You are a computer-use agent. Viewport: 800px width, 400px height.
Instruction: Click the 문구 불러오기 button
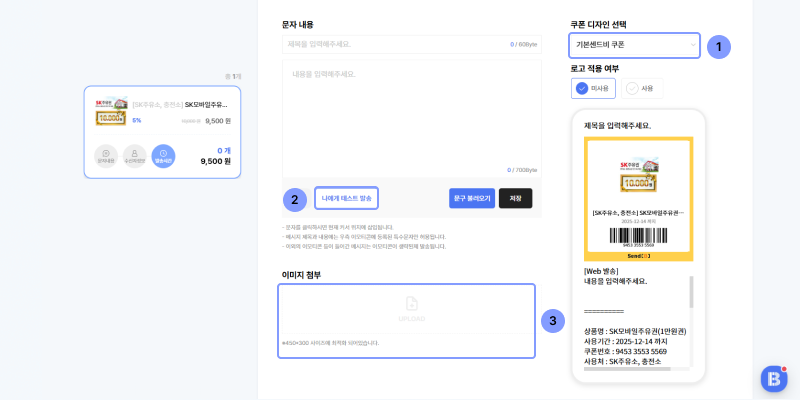(x=472, y=198)
